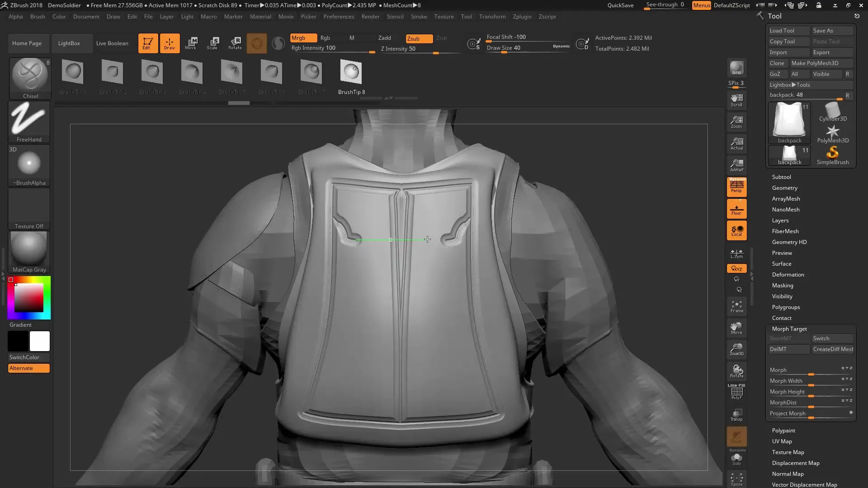868x488 pixels.
Task: Expand the Layers section
Action: (x=780, y=221)
